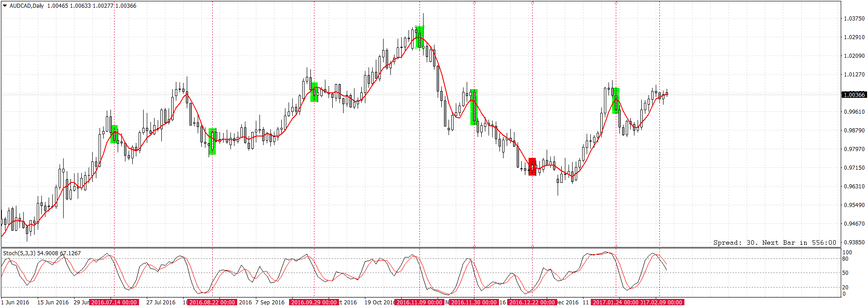Click the 27 Jul 2016 date label

click(161, 303)
